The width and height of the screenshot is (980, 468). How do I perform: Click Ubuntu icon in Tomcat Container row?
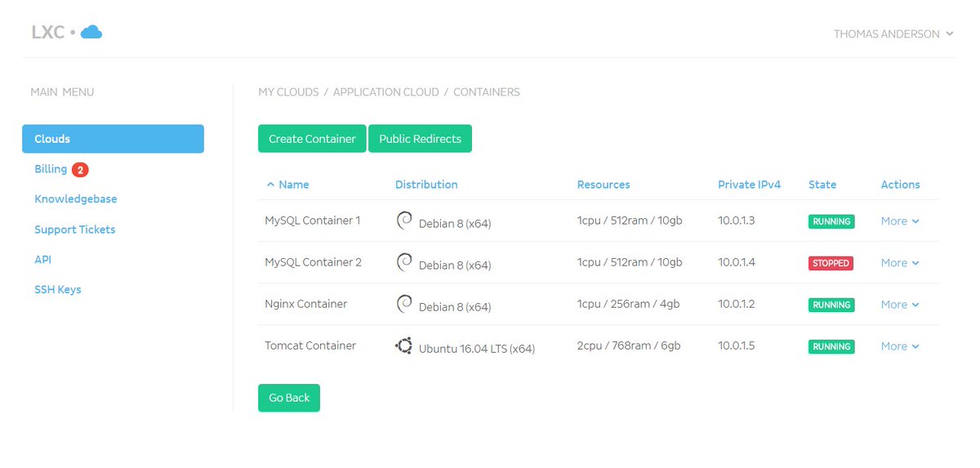coord(403,345)
